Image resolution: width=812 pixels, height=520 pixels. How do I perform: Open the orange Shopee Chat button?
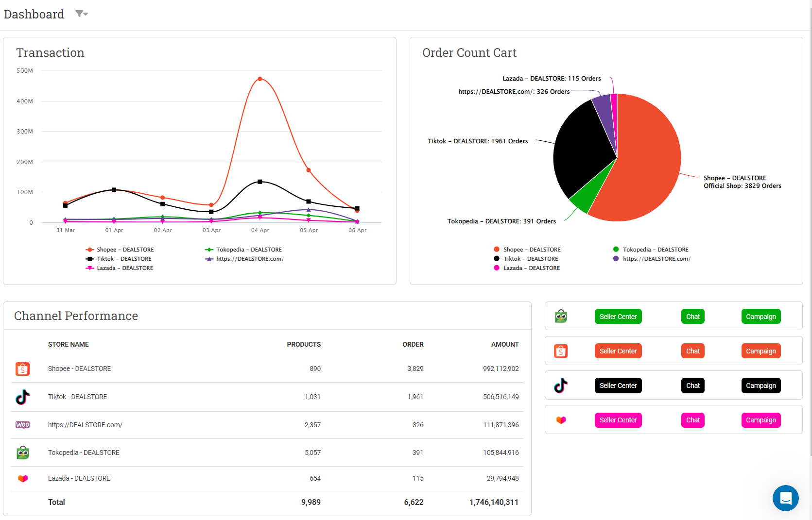click(x=693, y=351)
